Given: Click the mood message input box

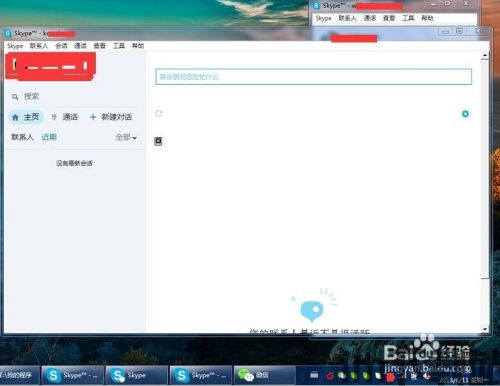Looking at the screenshot, I should [314, 77].
